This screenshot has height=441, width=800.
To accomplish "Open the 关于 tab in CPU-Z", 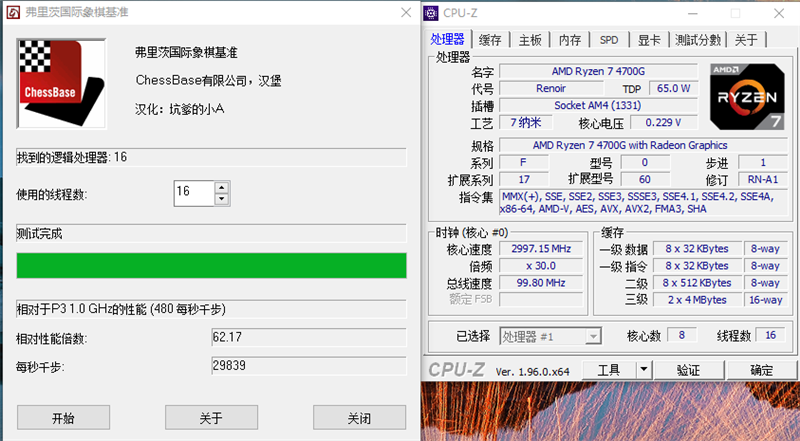I will tap(746, 40).
